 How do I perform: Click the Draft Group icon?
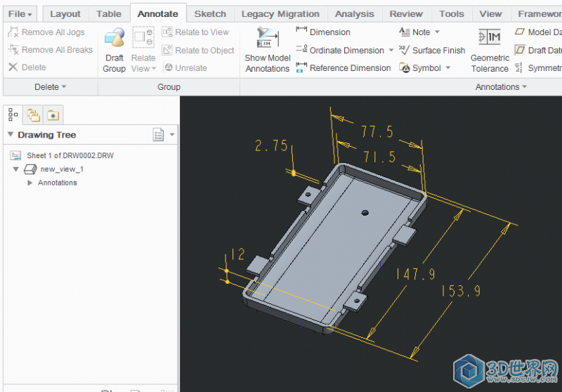tap(114, 41)
